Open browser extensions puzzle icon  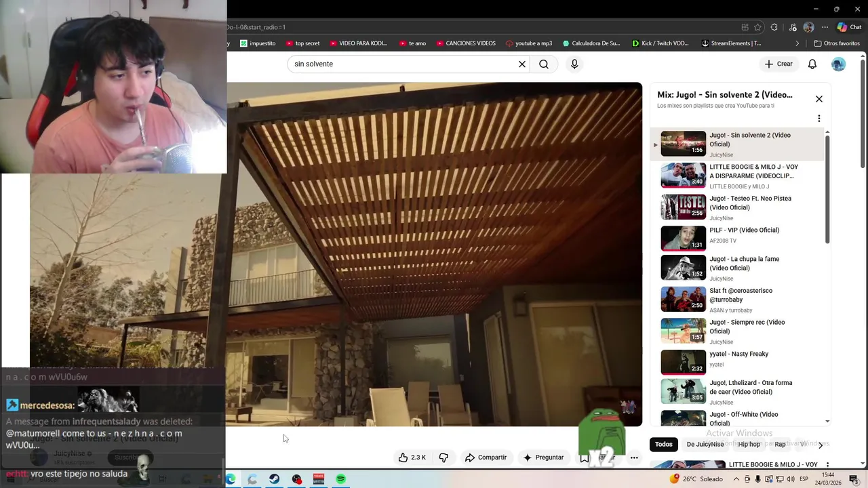pyautogui.click(x=774, y=27)
